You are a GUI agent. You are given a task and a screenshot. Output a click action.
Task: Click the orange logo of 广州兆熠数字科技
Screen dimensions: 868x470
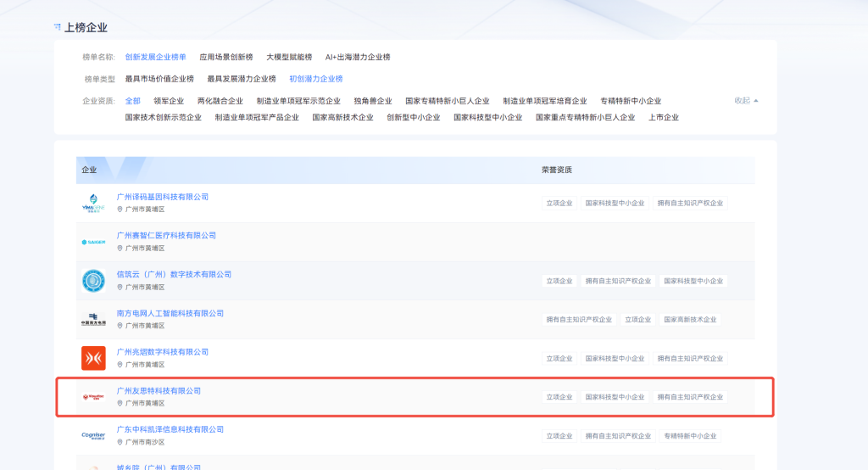coord(93,358)
